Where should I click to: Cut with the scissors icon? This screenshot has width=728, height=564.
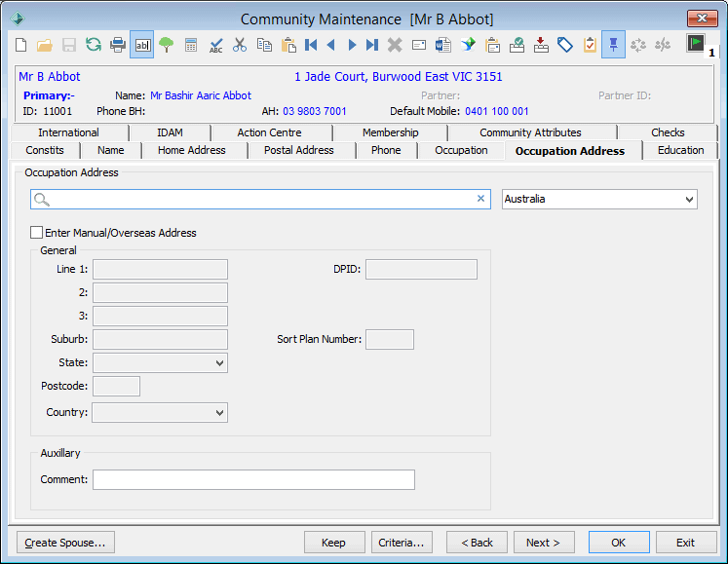point(240,45)
